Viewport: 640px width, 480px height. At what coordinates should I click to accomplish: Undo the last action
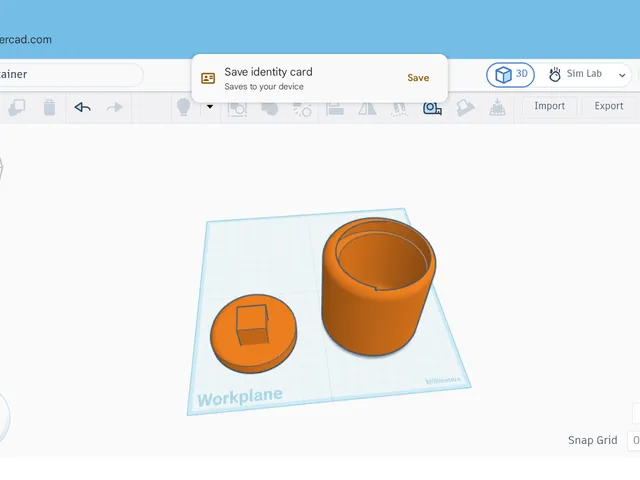point(82,107)
